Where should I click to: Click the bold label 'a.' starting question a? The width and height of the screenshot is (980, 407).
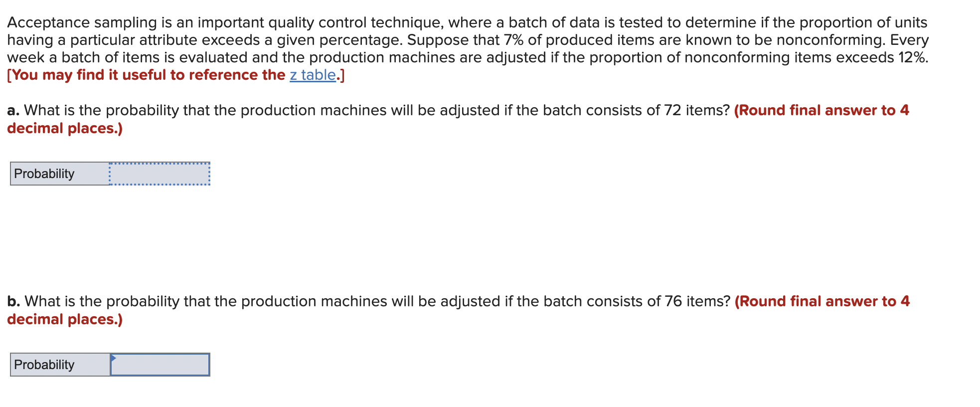12,111
